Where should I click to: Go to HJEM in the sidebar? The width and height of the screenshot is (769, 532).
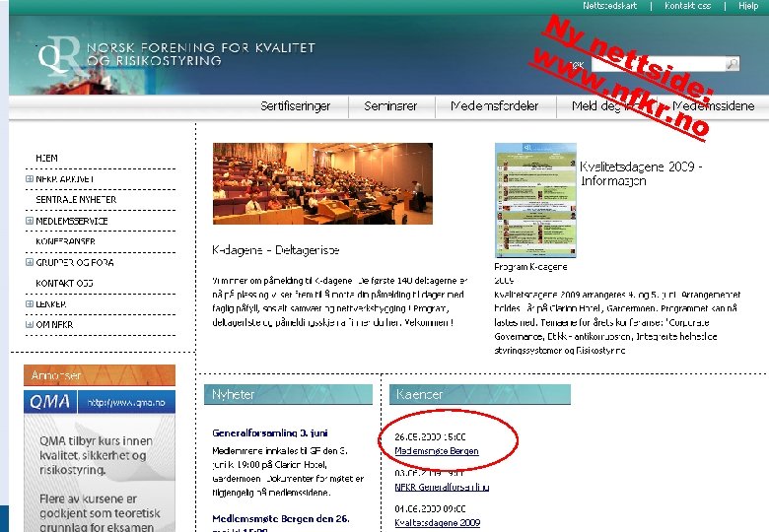46,159
